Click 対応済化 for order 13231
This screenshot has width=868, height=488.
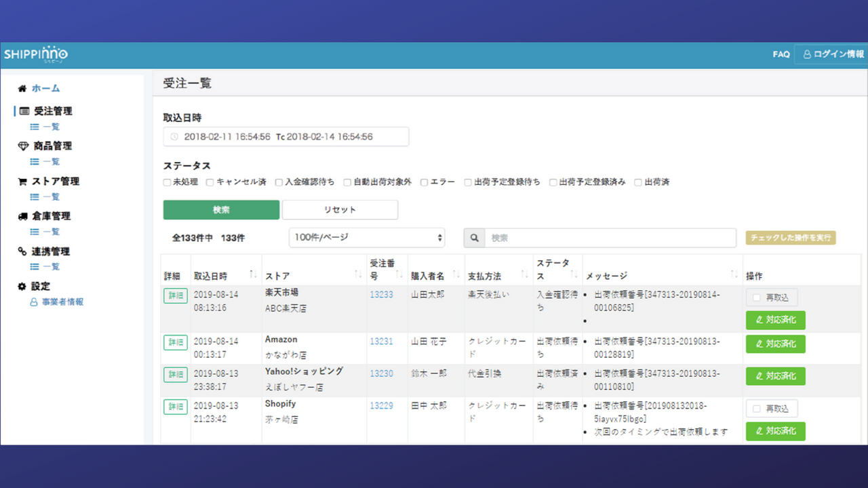776,344
